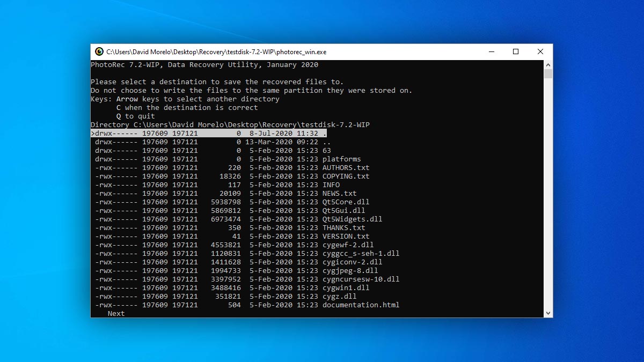Maximize the photorec_win.exe console window

516,52
